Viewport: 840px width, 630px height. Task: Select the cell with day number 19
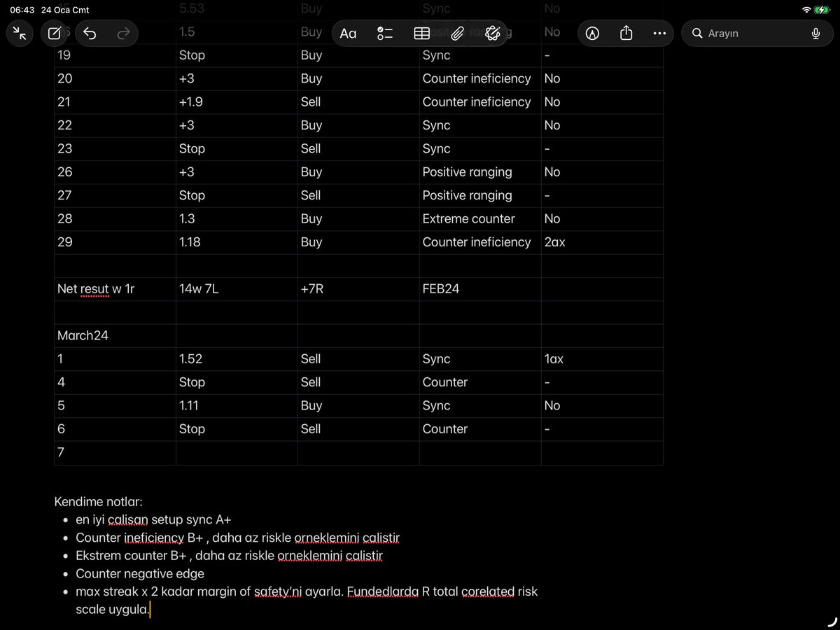[115, 55]
